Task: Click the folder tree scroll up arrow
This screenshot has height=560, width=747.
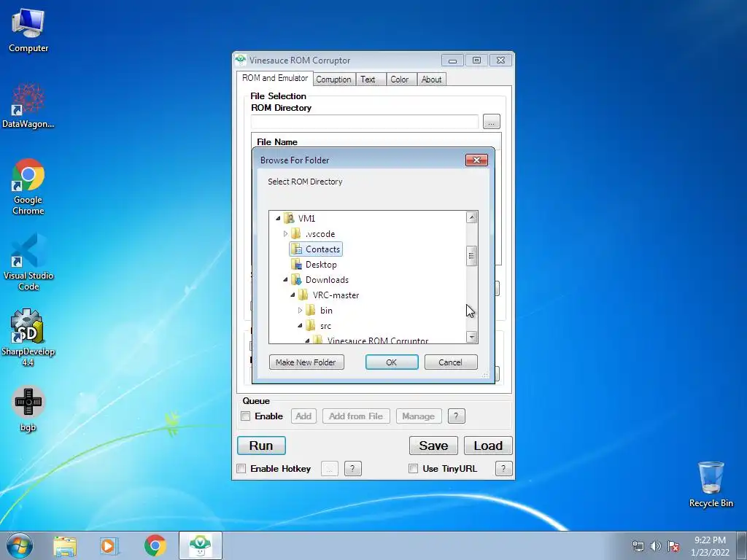Action: click(471, 217)
